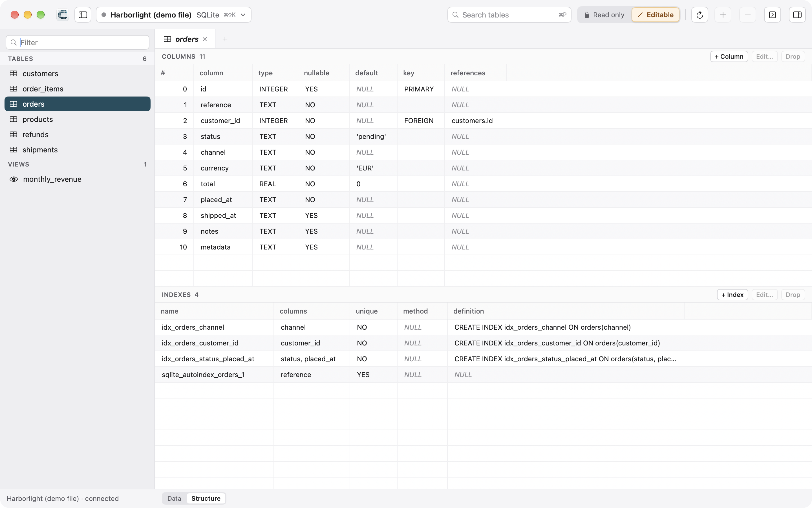The image size is (812, 508).
Task: Click the sidebar Filter field
Action: click(78, 42)
